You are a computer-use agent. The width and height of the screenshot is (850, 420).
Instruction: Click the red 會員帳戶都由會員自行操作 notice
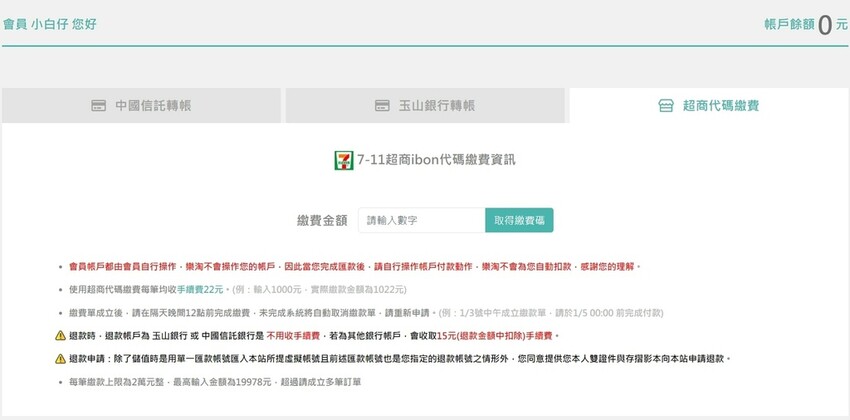[x=355, y=267]
